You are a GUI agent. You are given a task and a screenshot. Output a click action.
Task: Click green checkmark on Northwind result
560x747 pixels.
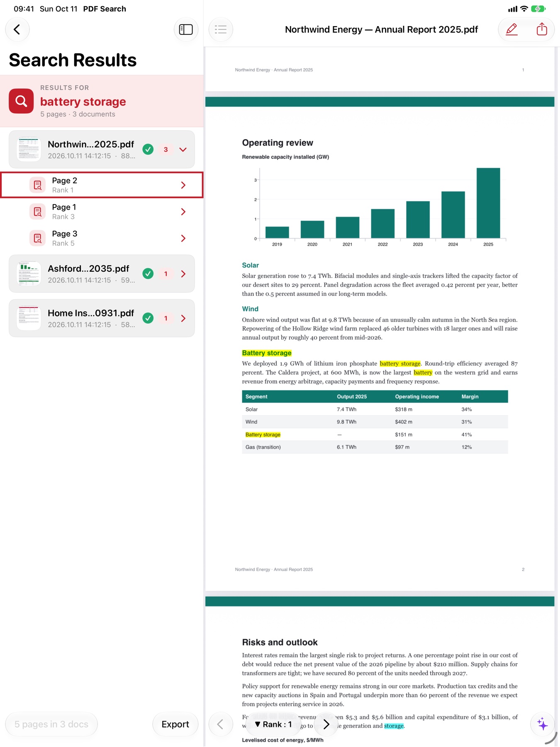[x=148, y=149]
